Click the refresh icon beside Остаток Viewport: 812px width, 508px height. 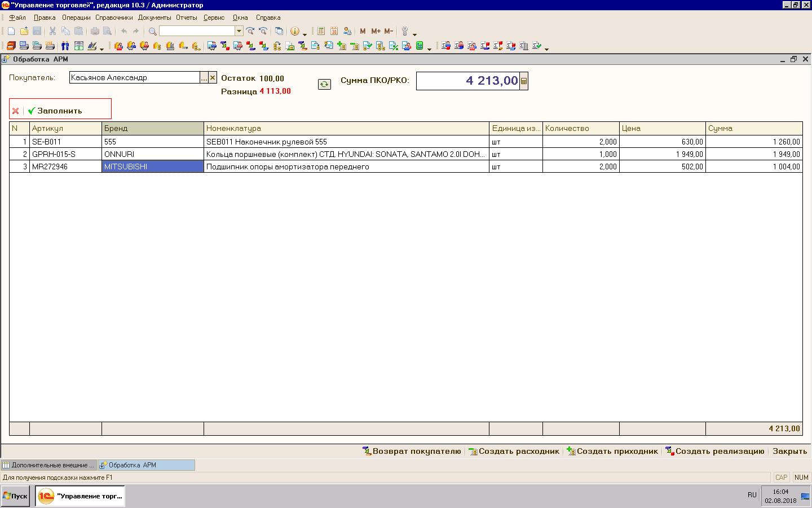pyautogui.click(x=324, y=84)
